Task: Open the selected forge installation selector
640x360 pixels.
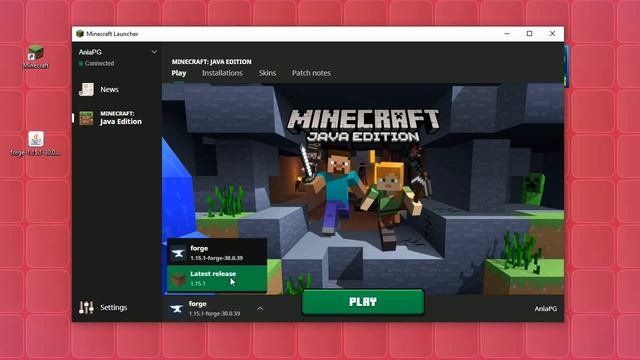Action: point(217,309)
